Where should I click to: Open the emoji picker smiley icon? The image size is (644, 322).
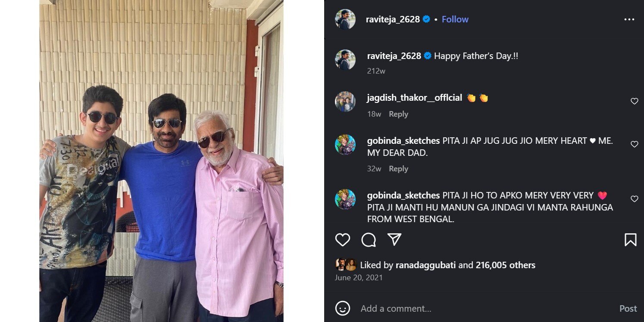coord(343,308)
